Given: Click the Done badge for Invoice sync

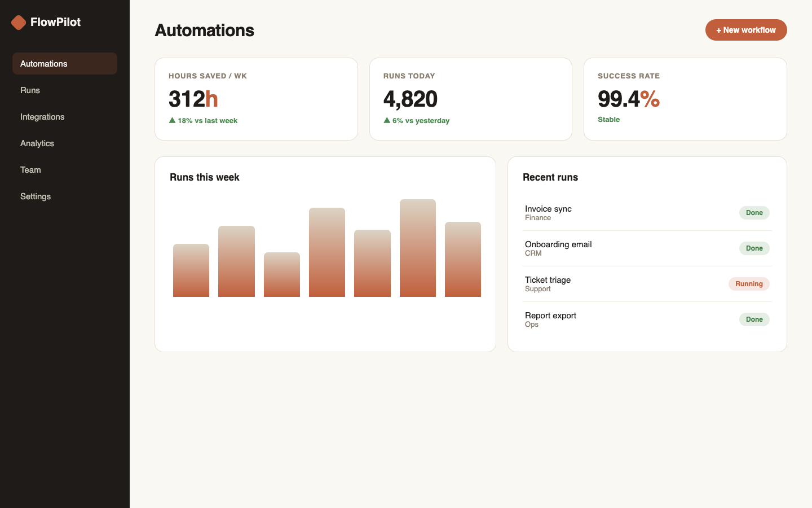Looking at the screenshot, I should click(754, 213).
